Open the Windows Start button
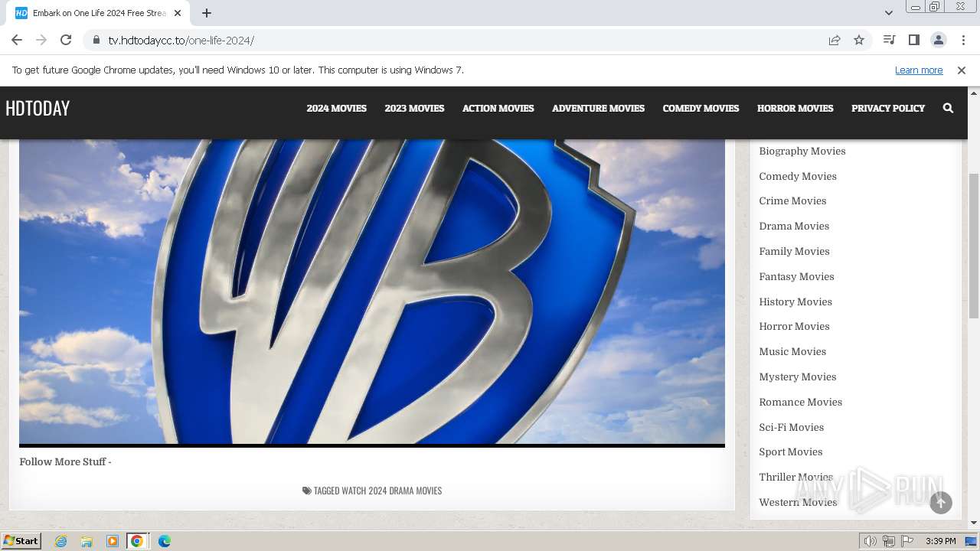 [x=21, y=541]
